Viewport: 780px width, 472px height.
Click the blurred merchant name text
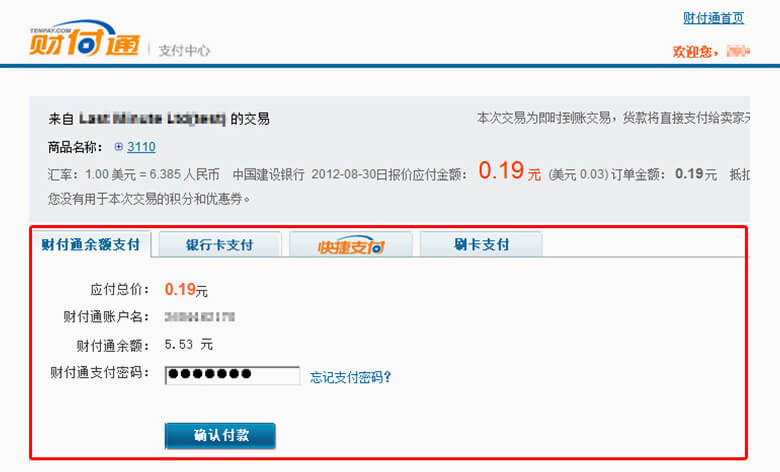click(152, 119)
